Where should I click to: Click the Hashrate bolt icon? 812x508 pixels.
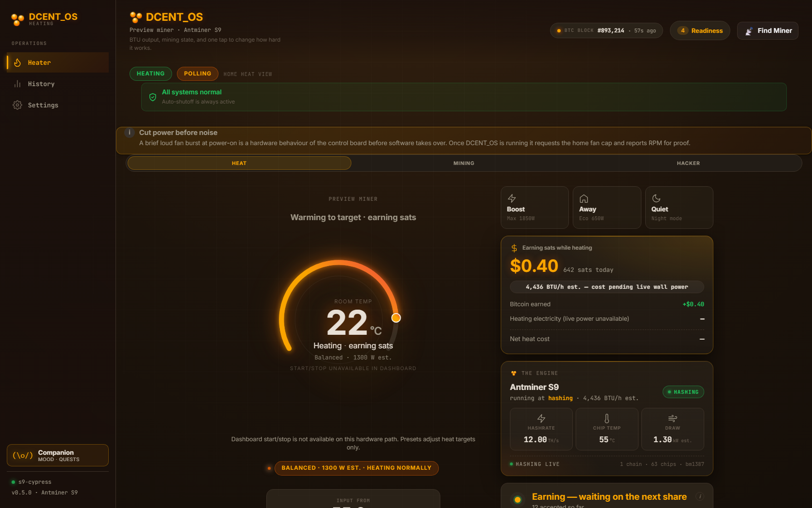click(x=541, y=418)
